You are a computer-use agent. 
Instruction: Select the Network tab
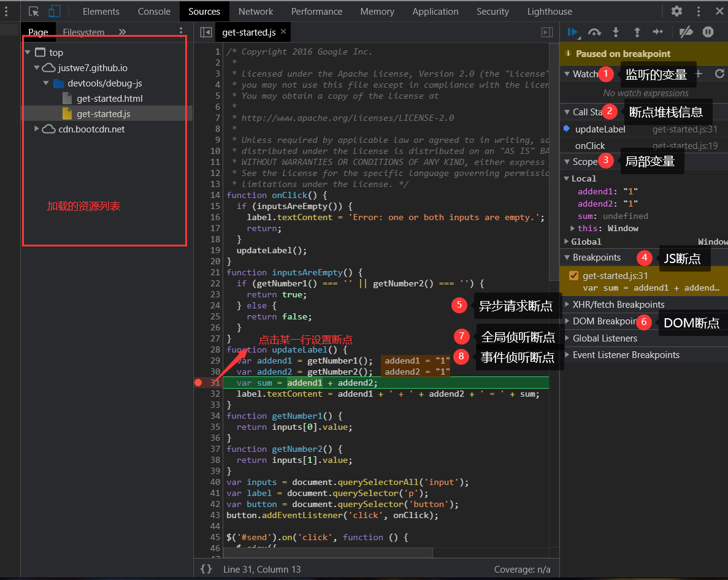[x=255, y=11]
